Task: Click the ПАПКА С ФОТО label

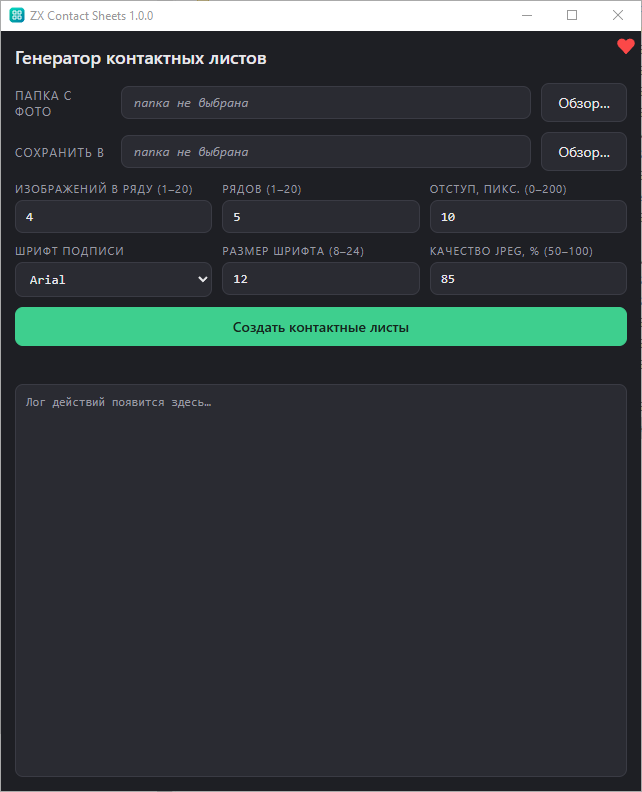Action: pos(43,104)
